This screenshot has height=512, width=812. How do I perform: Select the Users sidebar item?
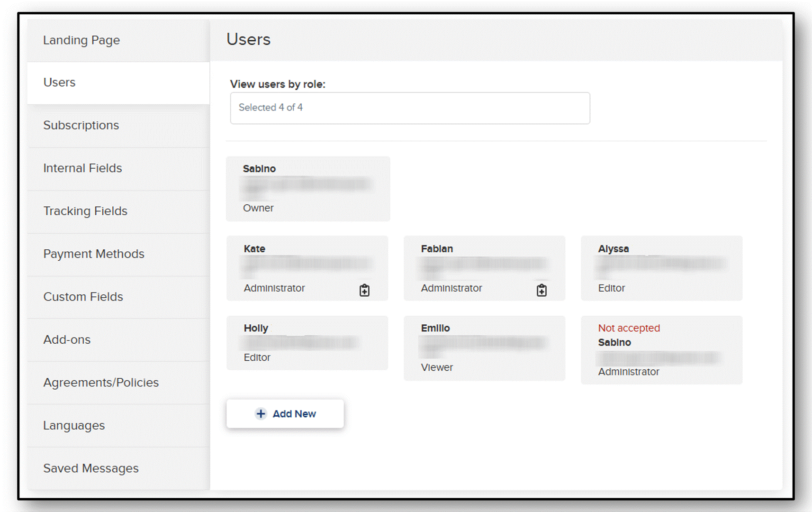[118, 82]
